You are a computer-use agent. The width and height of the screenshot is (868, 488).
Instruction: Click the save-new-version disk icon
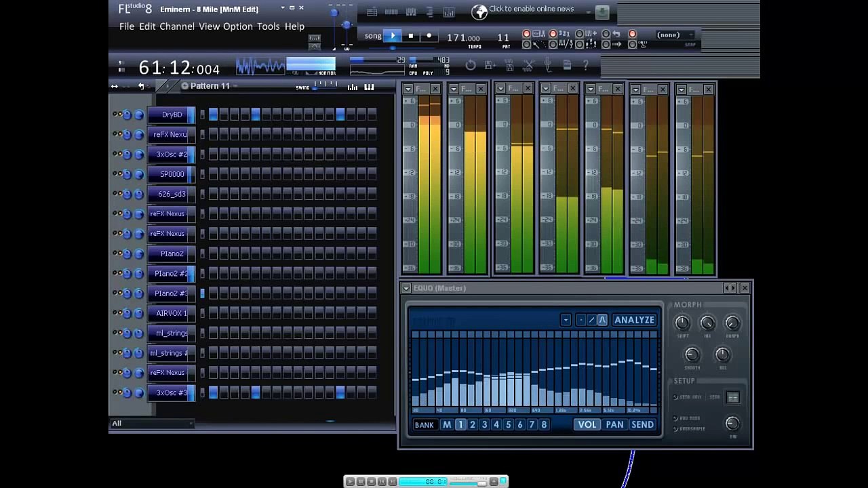click(x=490, y=65)
